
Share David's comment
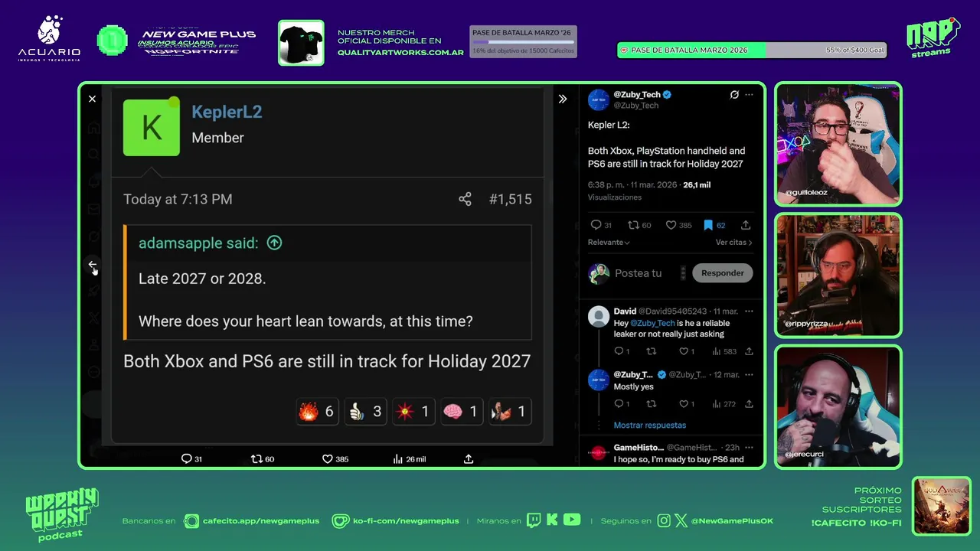pos(749,351)
